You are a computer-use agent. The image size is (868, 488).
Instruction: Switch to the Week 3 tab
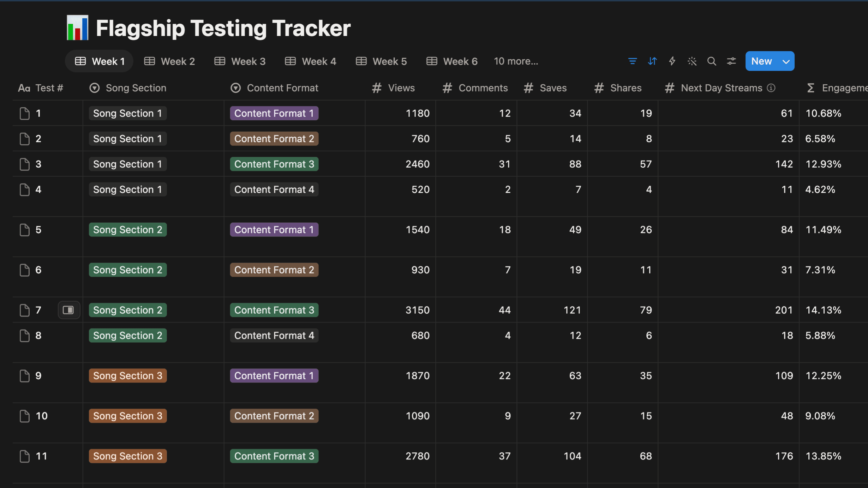[x=240, y=61]
